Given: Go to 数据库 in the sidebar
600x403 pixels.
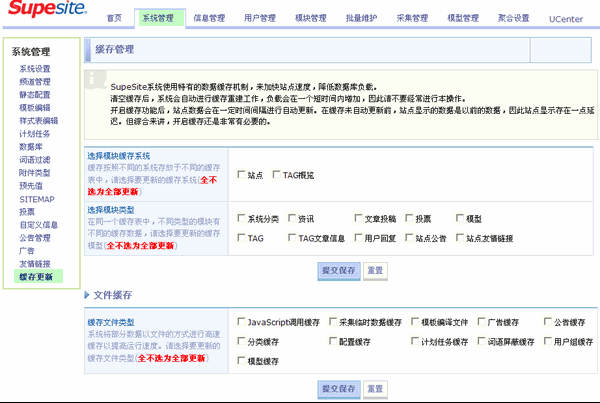Looking at the screenshot, I should pyautogui.click(x=30, y=146).
